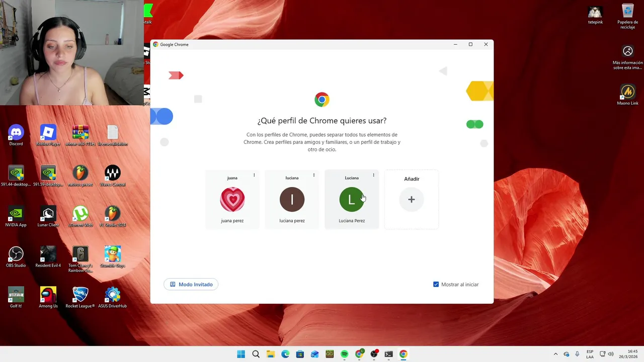Open Roblox Player shortcut
Image resolution: width=644 pixels, height=362 pixels.
(x=48, y=136)
